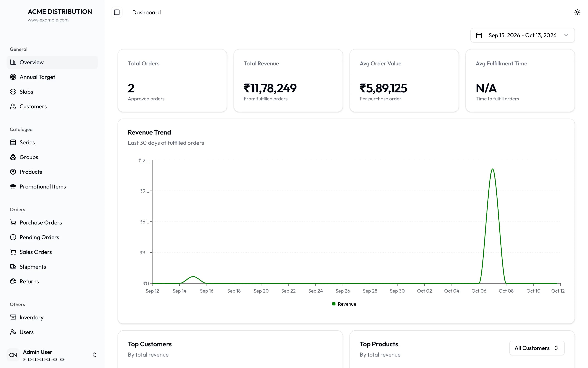This screenshot has width=588, height=368.
Task: Click the Annual Target bullseye icon
Action: (13, 77)
